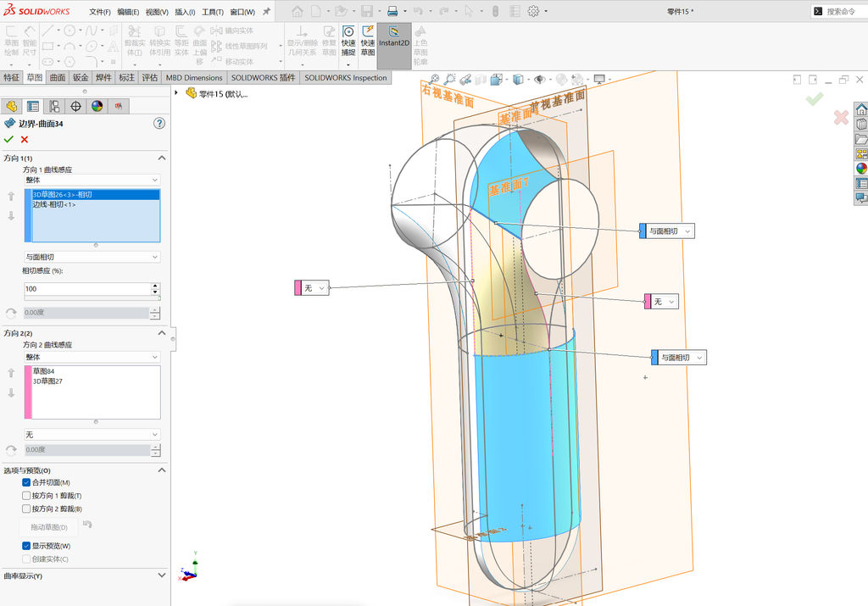Click the tangent influence 100 input field
The width and height of the screenshot is (868, 606).
click(x=87, y=288)
